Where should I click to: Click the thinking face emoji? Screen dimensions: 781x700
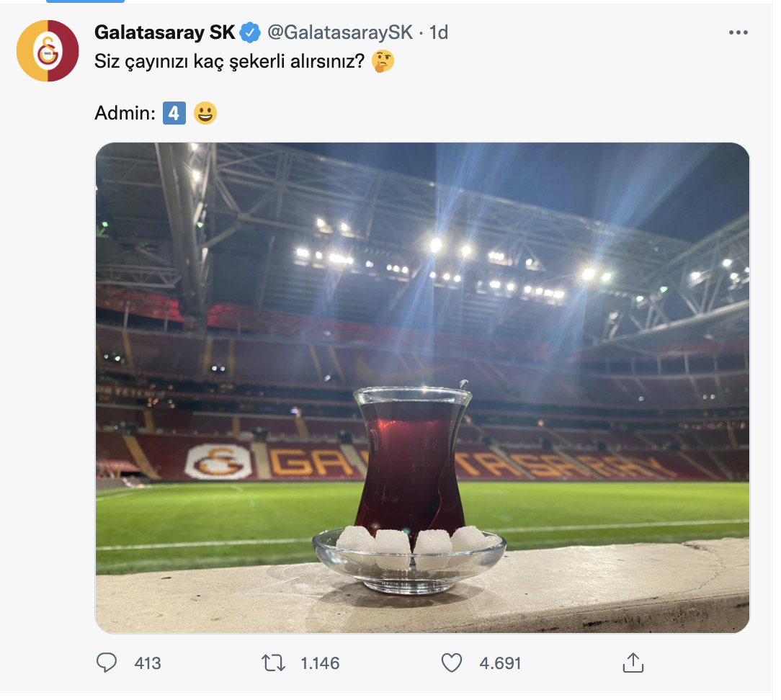383,62
